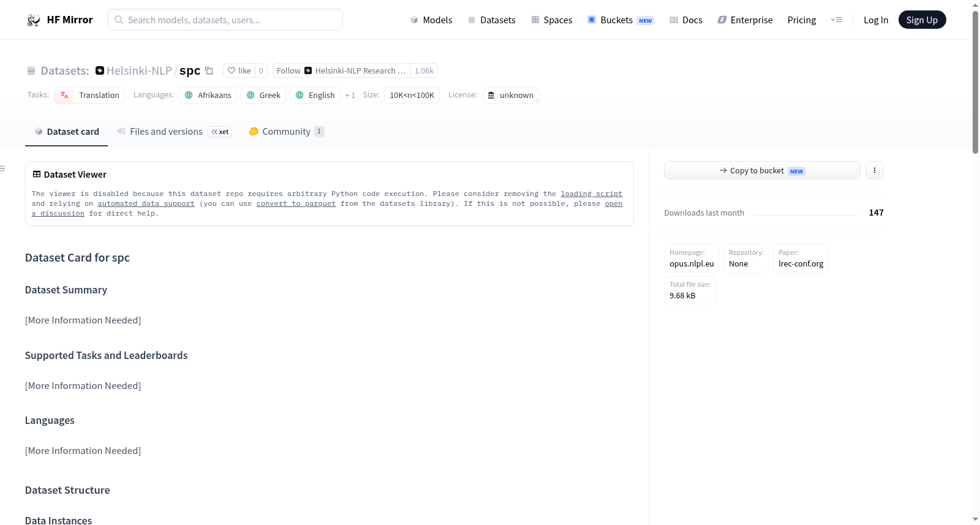Select the Translation task tag
Image resolution: width=980 pixels, height=525 pixels.
89,95
